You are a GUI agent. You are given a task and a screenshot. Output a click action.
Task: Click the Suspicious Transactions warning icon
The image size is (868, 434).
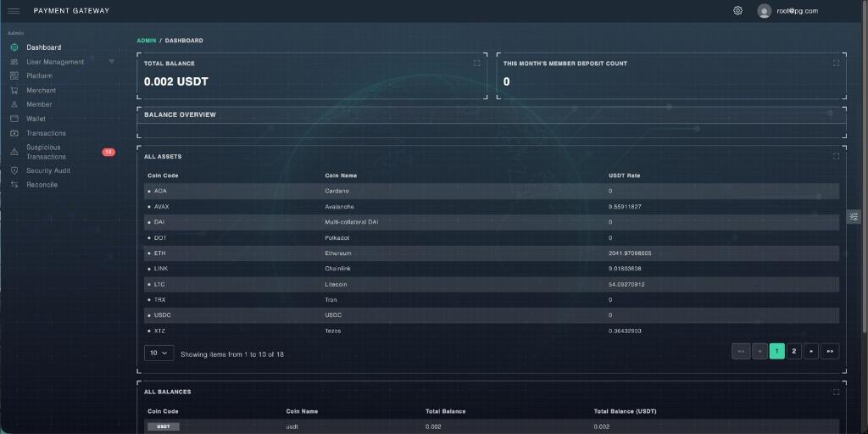click(x=14, y=153)
